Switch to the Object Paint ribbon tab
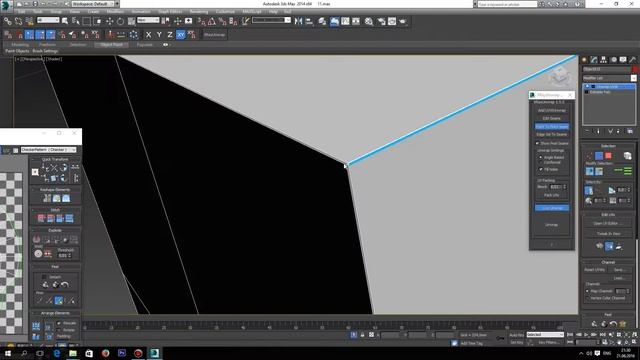This screenshot has width=640, height=360. [111, 44]
